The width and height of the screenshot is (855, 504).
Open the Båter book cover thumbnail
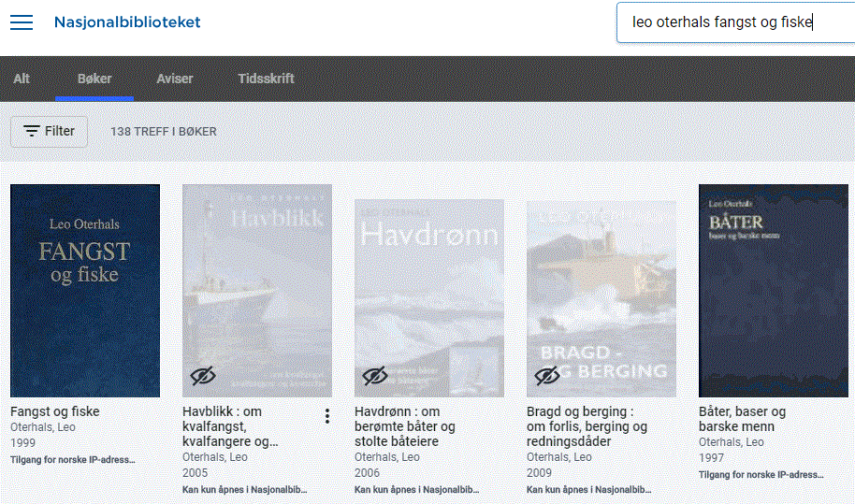click(774, 291)
